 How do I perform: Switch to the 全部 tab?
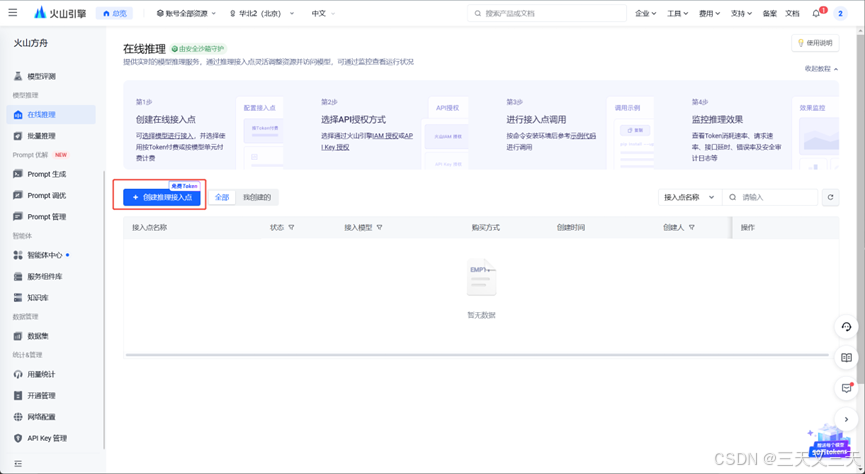coord(222,197)
